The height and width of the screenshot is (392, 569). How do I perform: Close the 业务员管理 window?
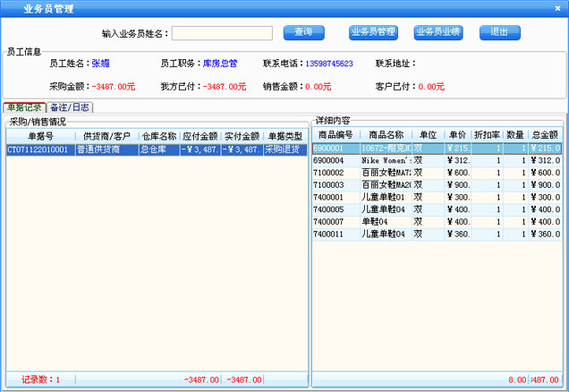coord(558,8)
